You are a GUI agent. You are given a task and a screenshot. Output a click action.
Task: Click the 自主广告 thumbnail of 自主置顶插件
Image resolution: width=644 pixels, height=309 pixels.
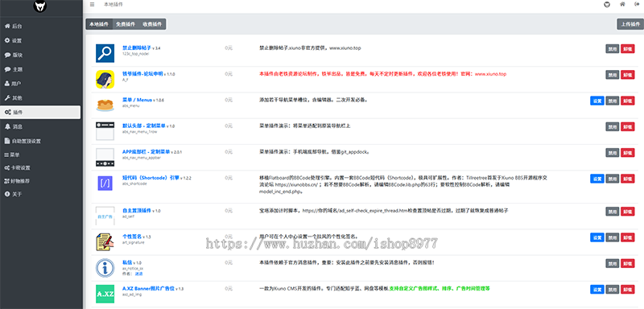coord(105,216)
